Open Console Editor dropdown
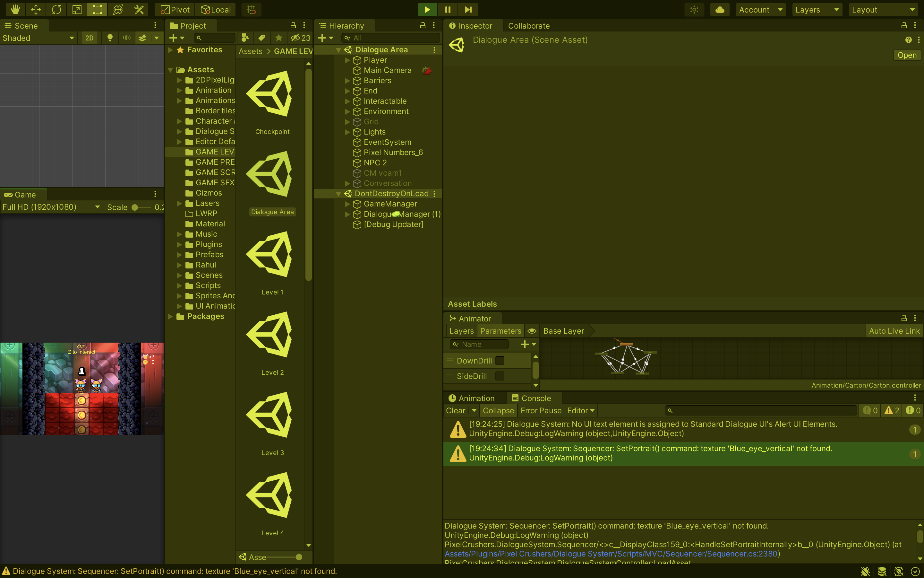 point(580,411)
